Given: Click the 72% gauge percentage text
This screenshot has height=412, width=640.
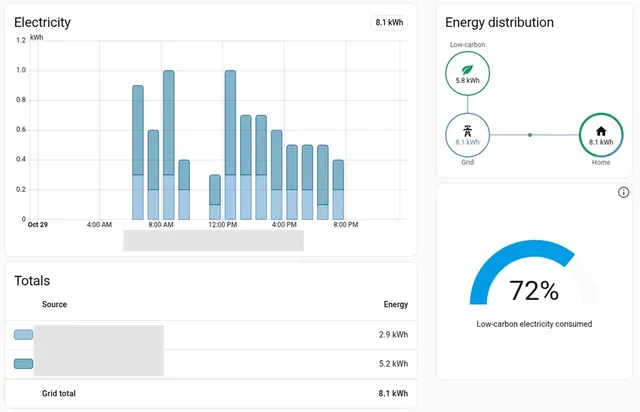Looking at the screenshot, I should coord(534,291).
